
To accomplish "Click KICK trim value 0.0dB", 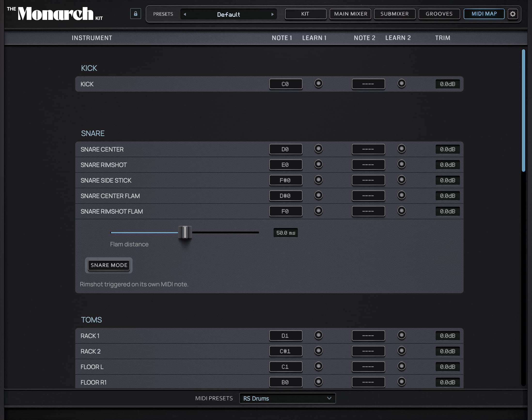I will (x=447, y=84).
